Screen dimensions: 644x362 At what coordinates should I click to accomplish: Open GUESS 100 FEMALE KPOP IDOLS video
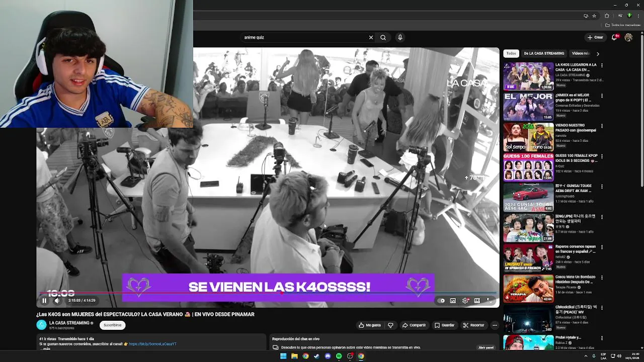tap(528, 167)
